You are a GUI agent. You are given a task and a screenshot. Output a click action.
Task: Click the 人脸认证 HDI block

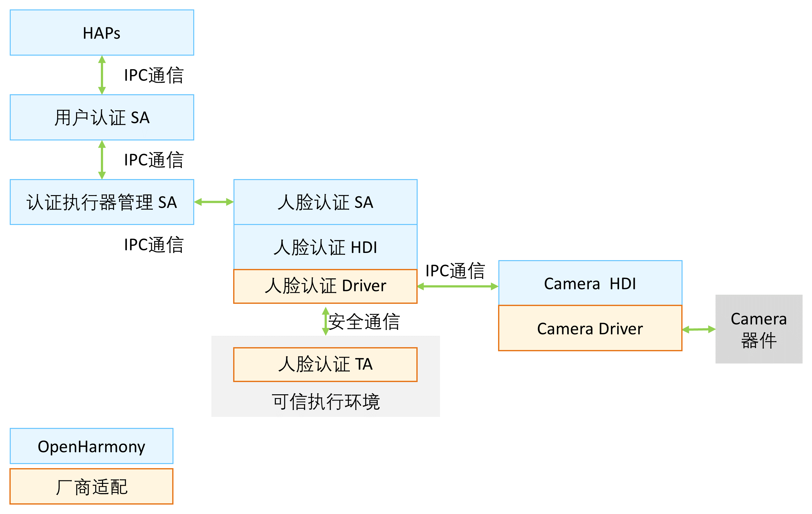coord(326,247)
